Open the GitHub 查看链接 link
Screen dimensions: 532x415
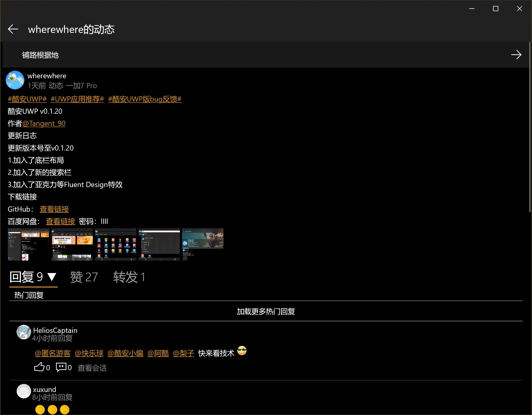(x=54, y=209)
